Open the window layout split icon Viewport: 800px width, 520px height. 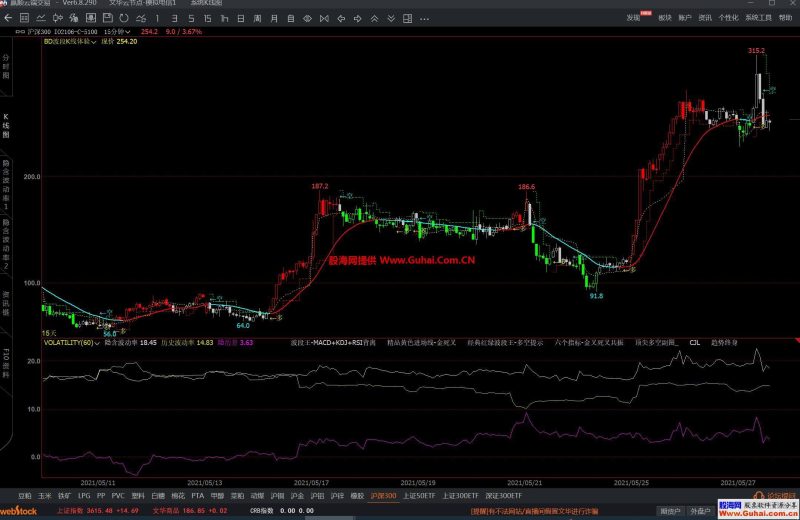click(408, 19)
